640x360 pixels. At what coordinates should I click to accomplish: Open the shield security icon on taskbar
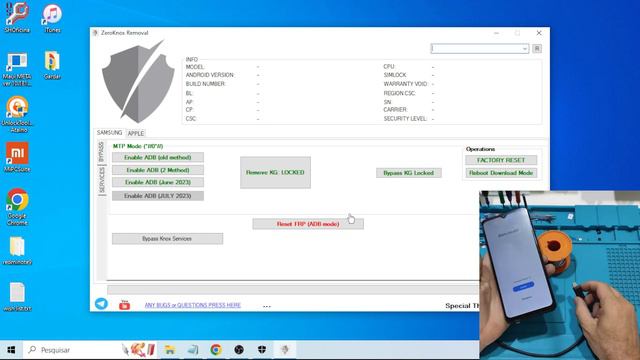pyautogui.click(x=262, y=350)
